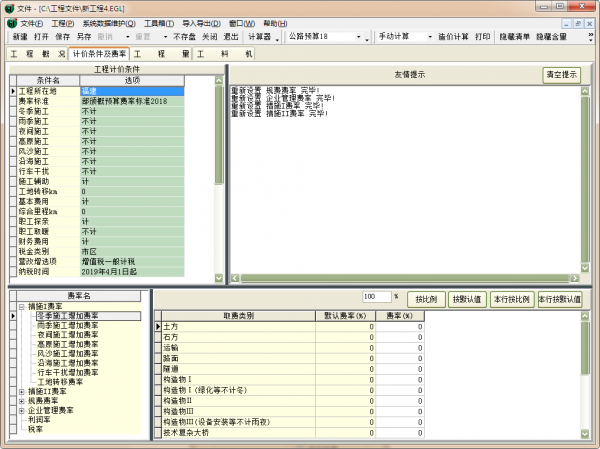Open the 计算器 dropdown

(x=263, y=36)
